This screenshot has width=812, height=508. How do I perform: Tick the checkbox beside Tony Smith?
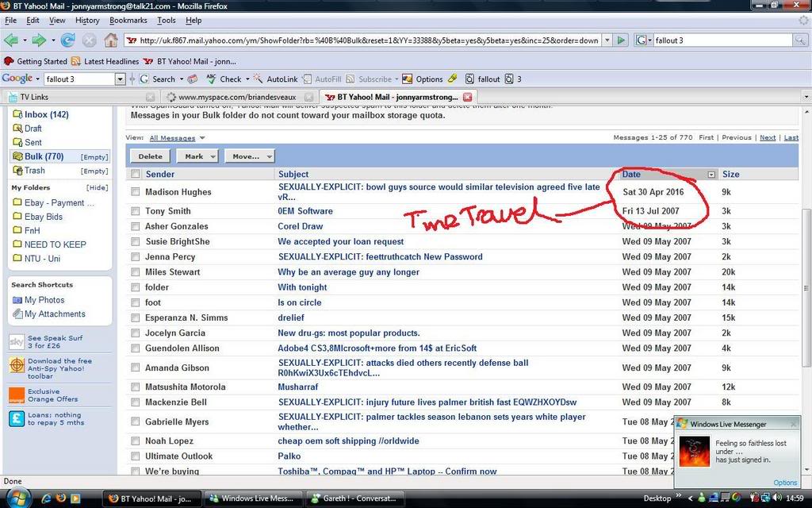(x=136, y=212)
